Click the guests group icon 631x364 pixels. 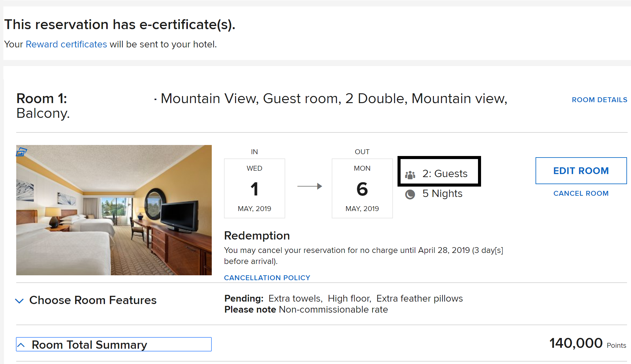point(410,175)
